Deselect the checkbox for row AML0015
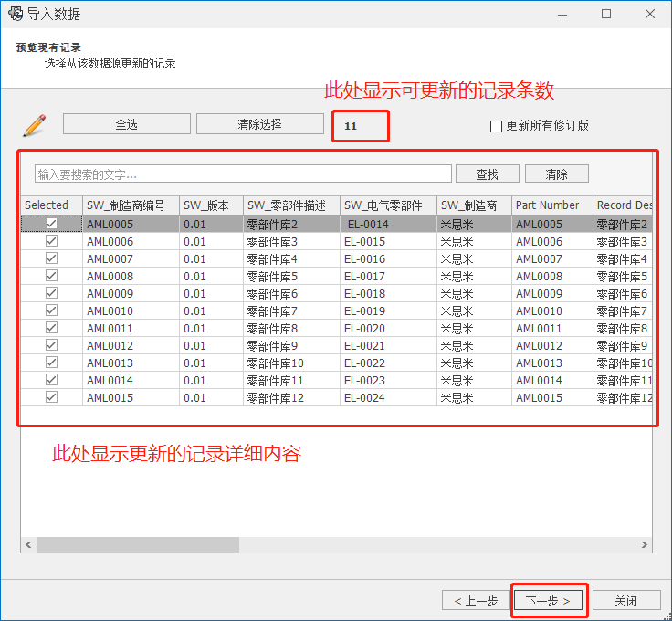Screen dimensions: 672x621 (52, 397)
